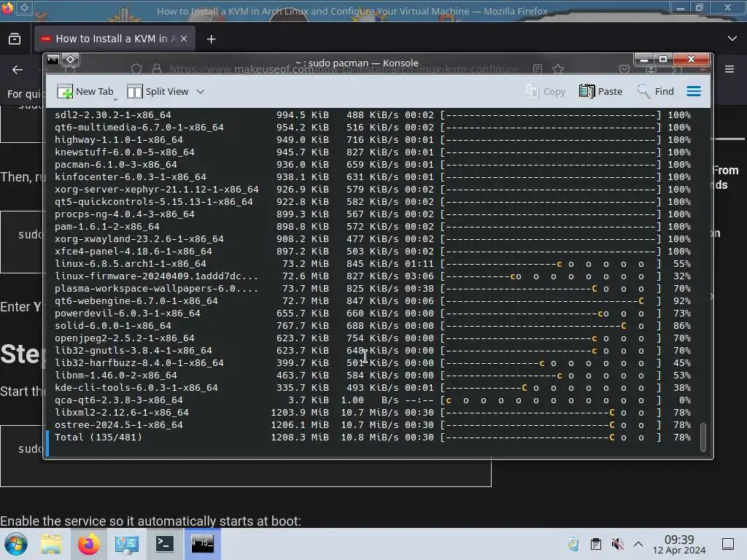Click the Konsole keep-above diamond icon

[71, 60]
